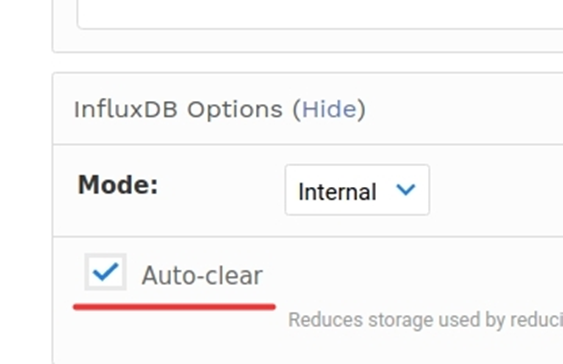
Task: Click empty space right of Auto-clear label
Action: point(413,276)
